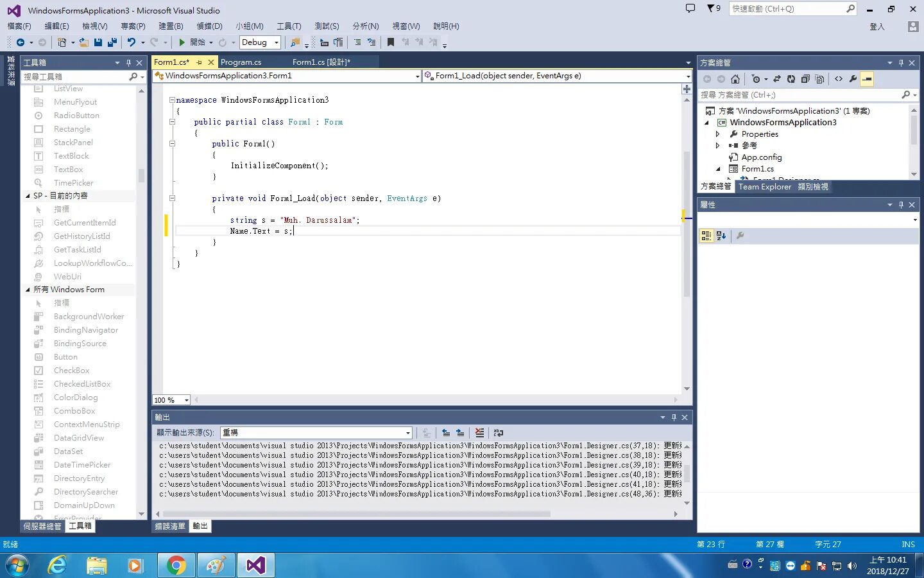Toggle Preview Selected Items in Solution Explorer

pyautogui.click(x=867, y=79)
